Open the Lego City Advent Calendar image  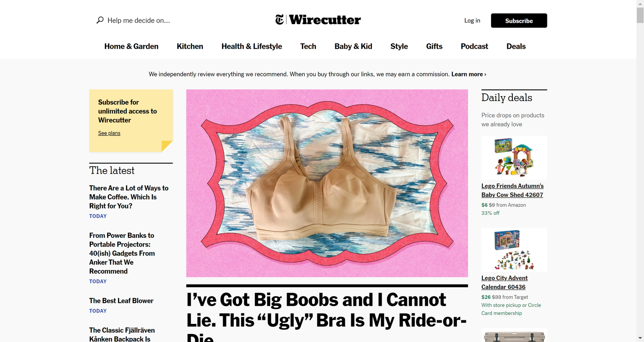click(514, 250)
